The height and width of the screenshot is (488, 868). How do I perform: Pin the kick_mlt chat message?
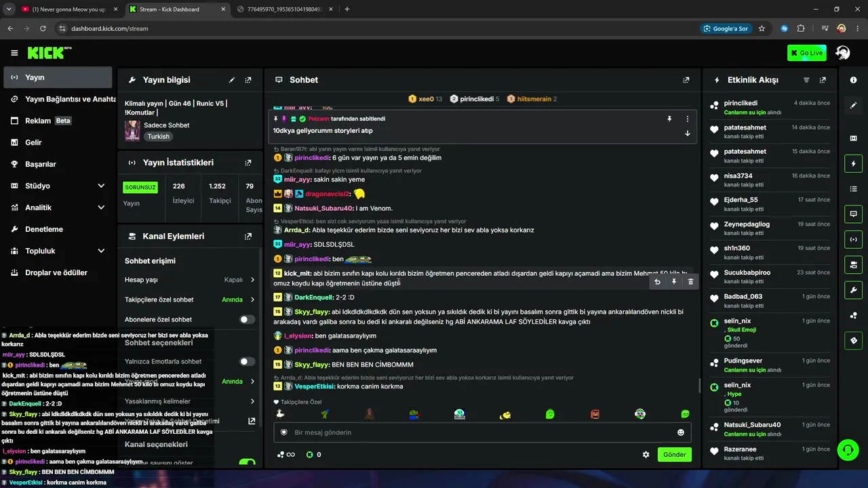coord(674,281)
